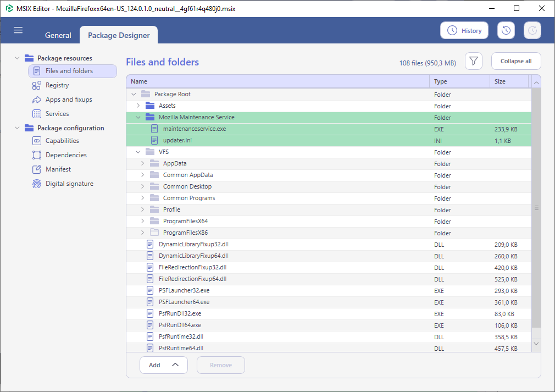Click the redo clock icon button
Screen dimensions: 555x392
coord(532,30)
